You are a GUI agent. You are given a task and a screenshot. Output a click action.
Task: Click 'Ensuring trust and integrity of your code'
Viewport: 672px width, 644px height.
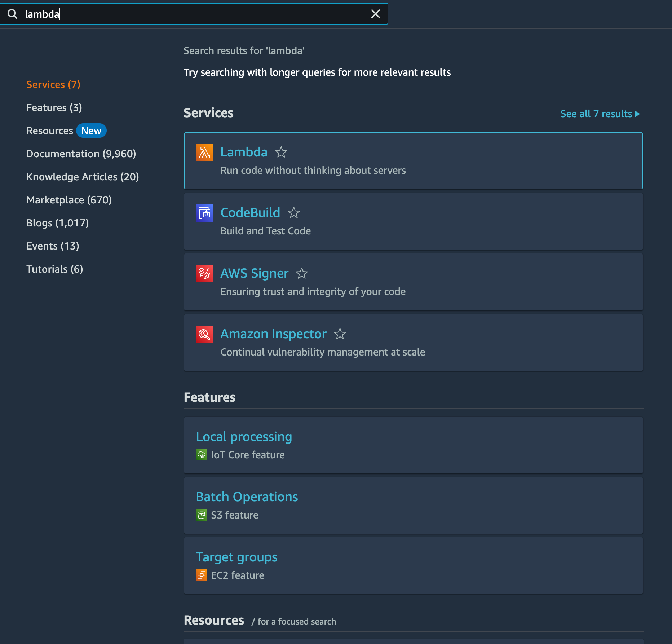(x=313, y=291)
